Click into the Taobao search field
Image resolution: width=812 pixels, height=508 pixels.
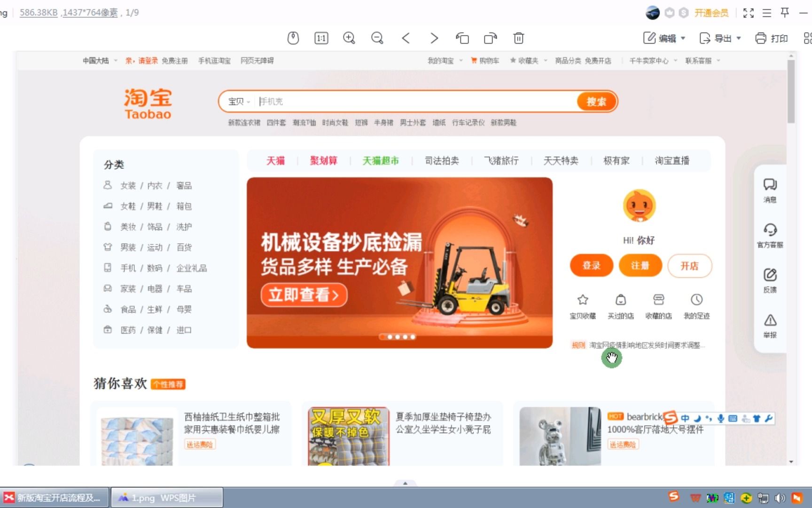click(416, 102)
